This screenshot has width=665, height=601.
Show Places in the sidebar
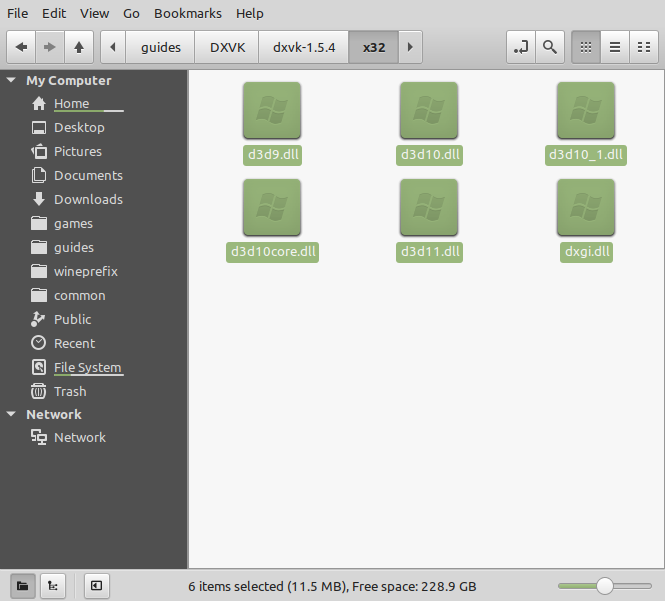coord(22,586)
